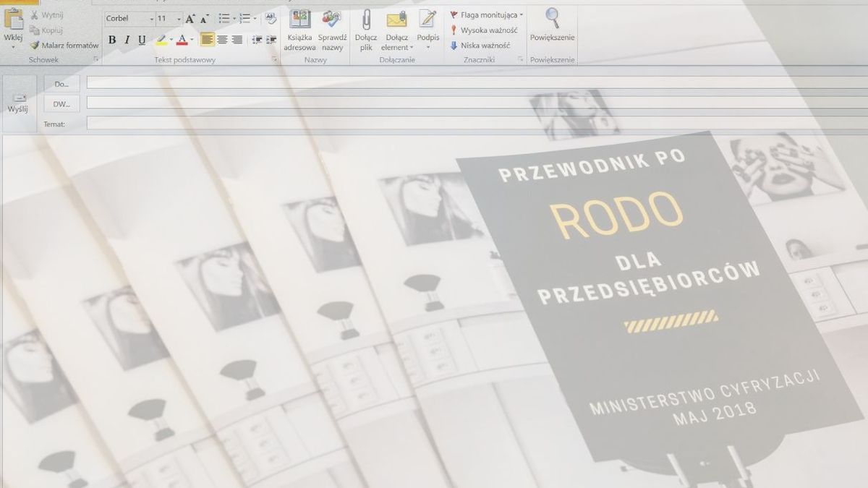Open the Znaczniki group dialog launcher
Screen dimensions: 868x488
[521, 60]
